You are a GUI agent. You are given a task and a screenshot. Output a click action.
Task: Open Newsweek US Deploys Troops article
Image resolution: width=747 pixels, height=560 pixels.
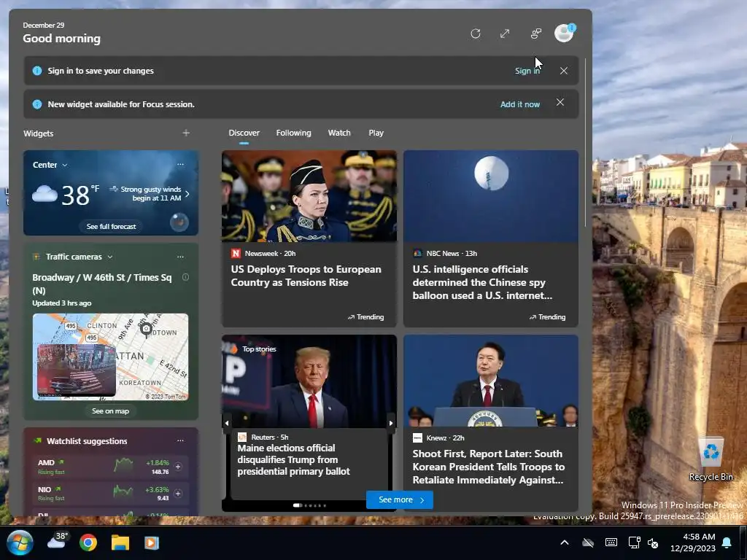pyautogui.click(x=306, y=276)
